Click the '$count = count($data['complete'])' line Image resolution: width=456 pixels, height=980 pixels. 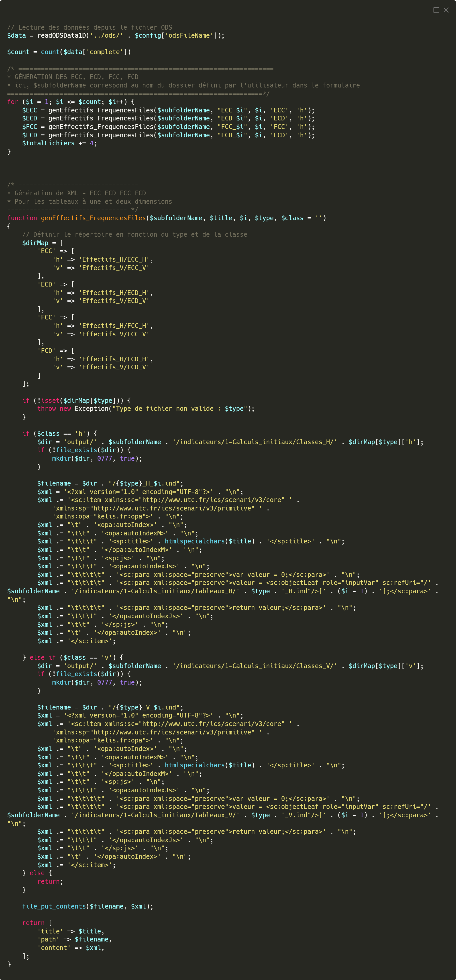pyautogui.click(x=69, y=52)
